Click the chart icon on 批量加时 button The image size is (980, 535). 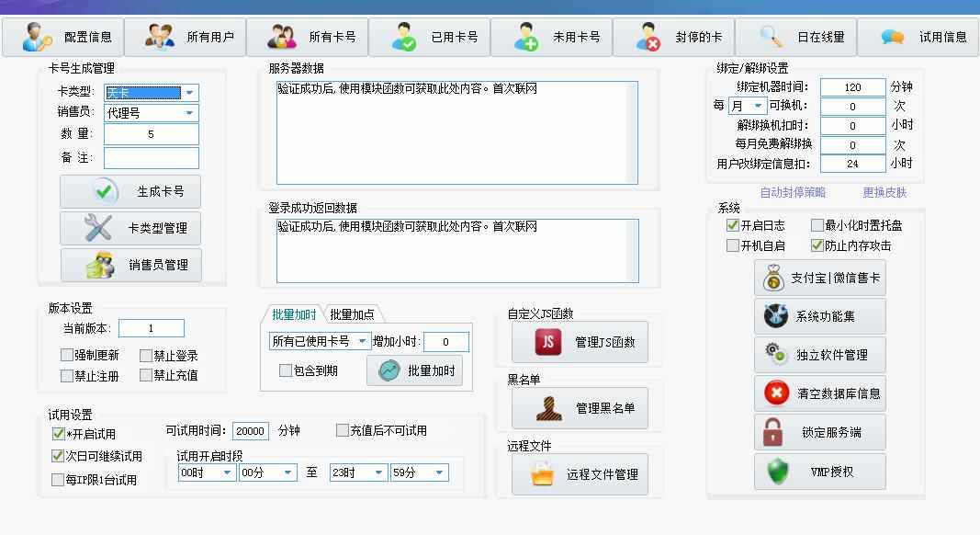pyautogui.click(x=389, y=370)
